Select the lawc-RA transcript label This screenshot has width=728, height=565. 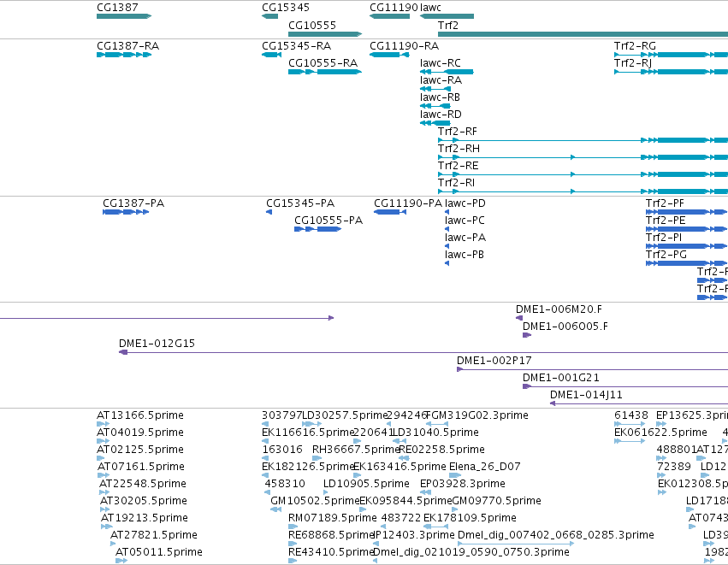[x=441, y=80]
